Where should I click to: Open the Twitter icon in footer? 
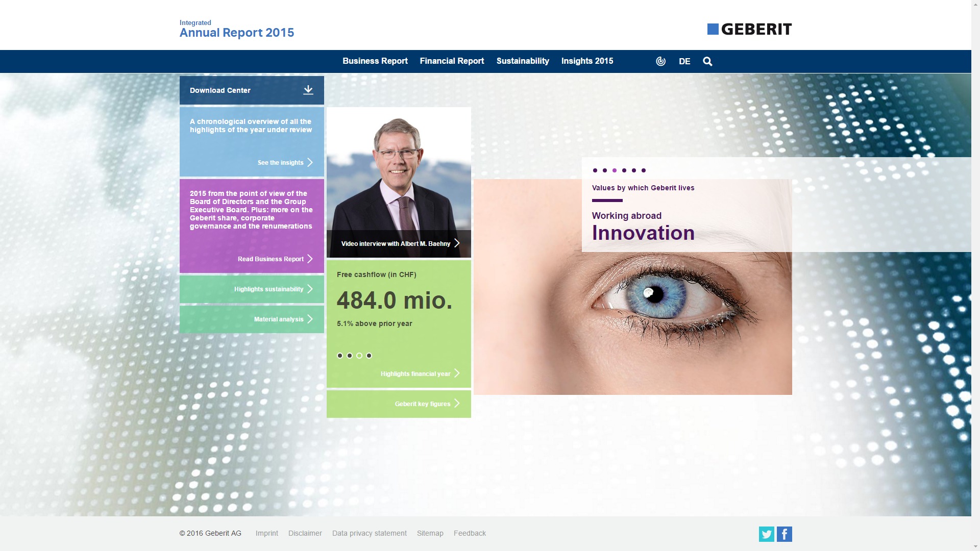coord(766,534)
